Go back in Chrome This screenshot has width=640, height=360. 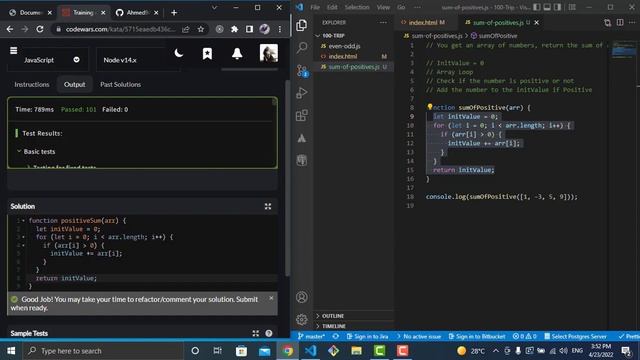pyautogui.click(x=10, y=29)
